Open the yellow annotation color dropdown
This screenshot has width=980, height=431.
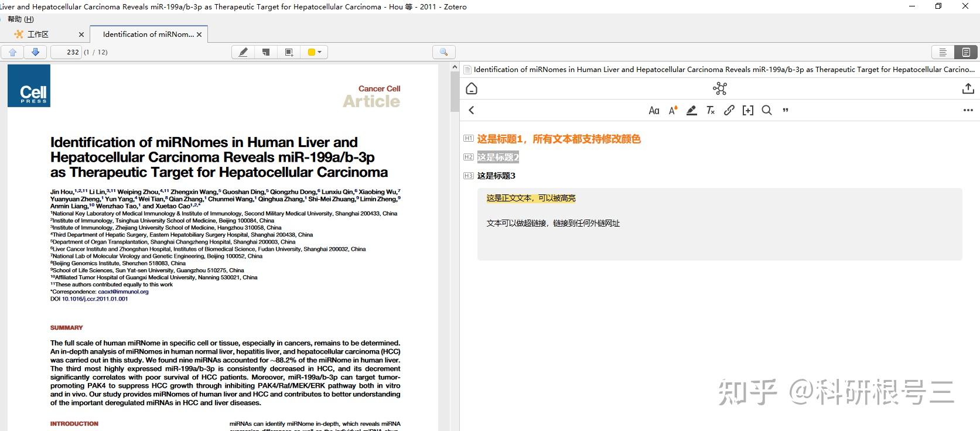click(x=315, y=52)
